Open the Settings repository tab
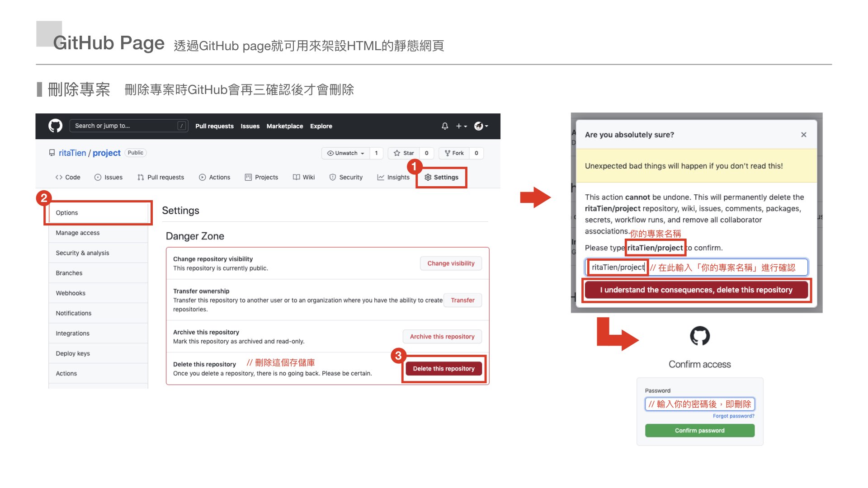This screenshot has height=488, width=868. (x=441, y=177)
